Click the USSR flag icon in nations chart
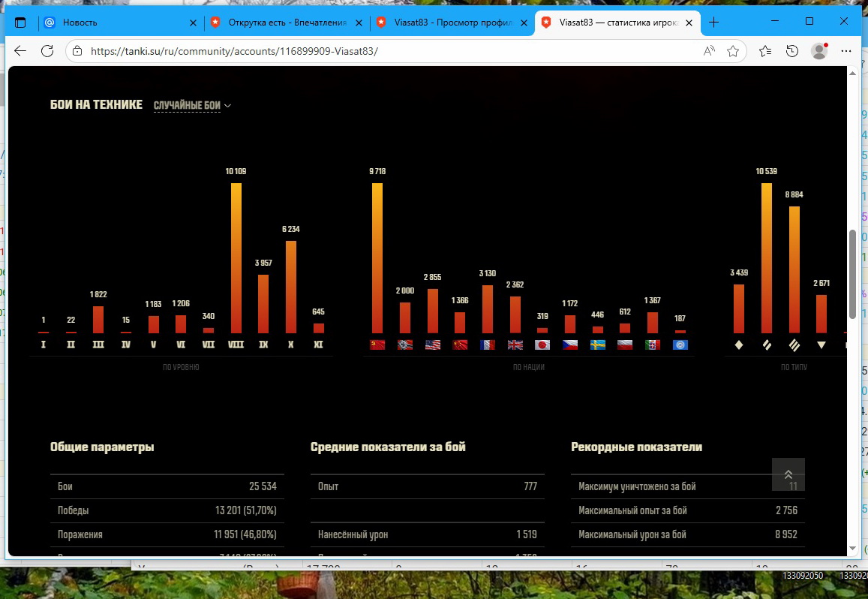 pyautogui.click(x=377, y=345)
